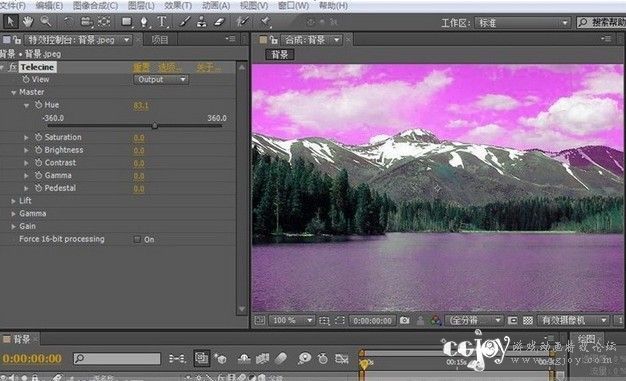Image resolution: width=626 pixels, height=381 pixels.
Task: Select the Clone Stamp tool
Action: (x=202, y=22)
